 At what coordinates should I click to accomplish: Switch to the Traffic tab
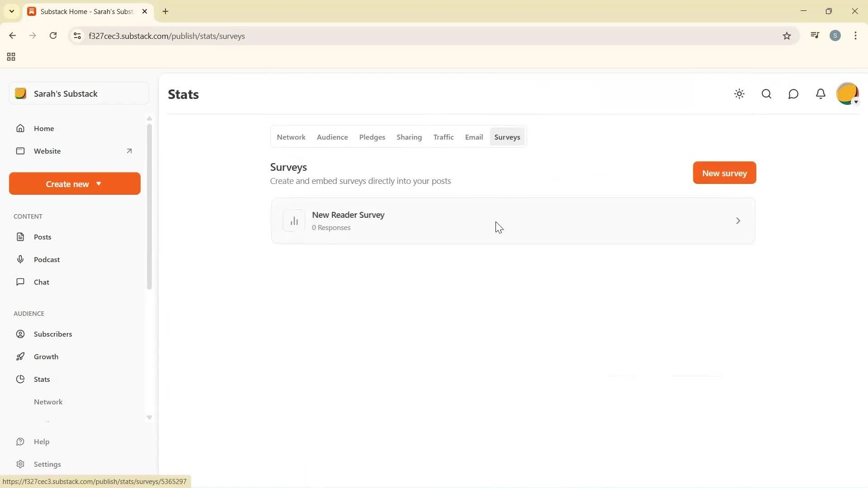pyautogui.click(x=443, y=137)
